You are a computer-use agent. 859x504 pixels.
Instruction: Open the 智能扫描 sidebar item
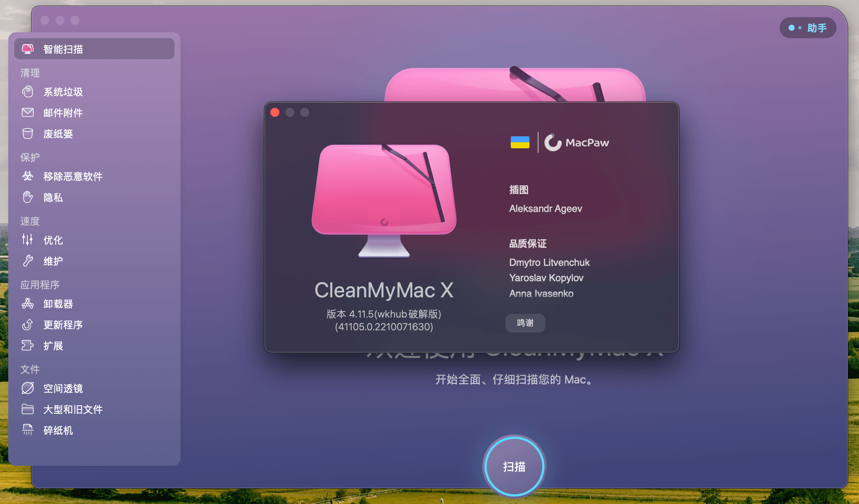pos(94,49)
